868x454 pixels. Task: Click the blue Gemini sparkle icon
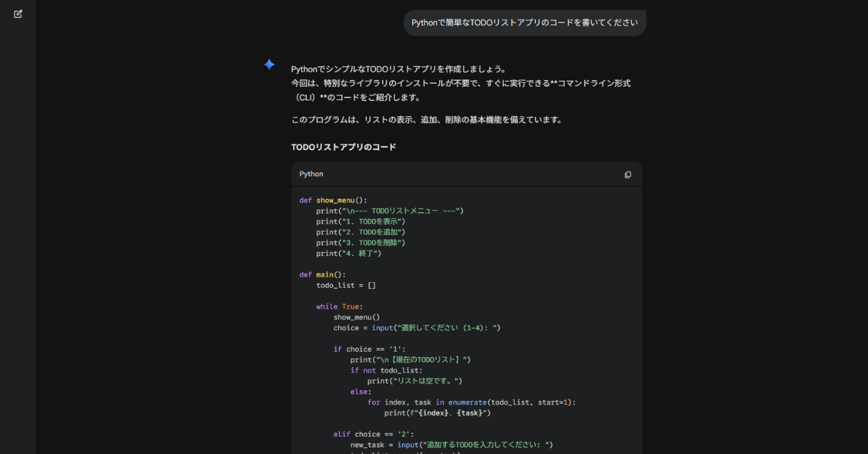269,64
